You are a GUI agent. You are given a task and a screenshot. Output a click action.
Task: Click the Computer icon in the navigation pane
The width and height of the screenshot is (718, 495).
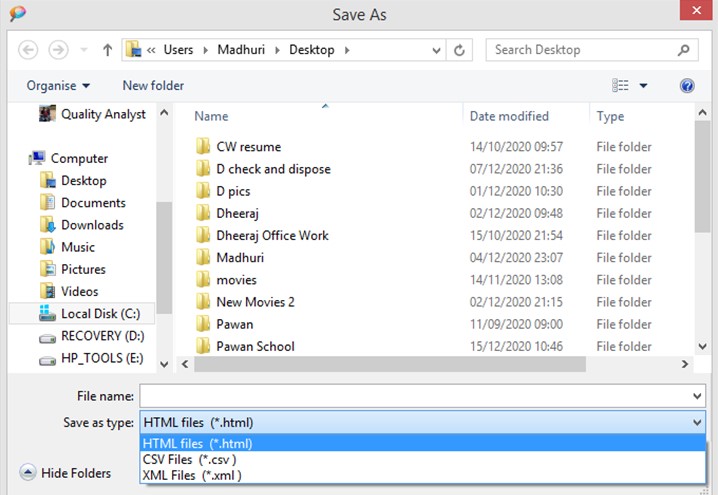click(37, 158)
